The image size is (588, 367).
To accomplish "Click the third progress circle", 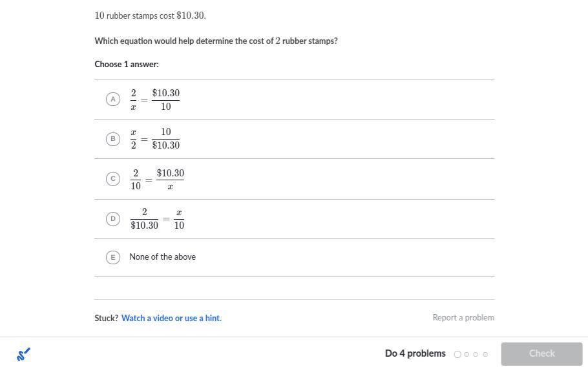I will (476, 354).
